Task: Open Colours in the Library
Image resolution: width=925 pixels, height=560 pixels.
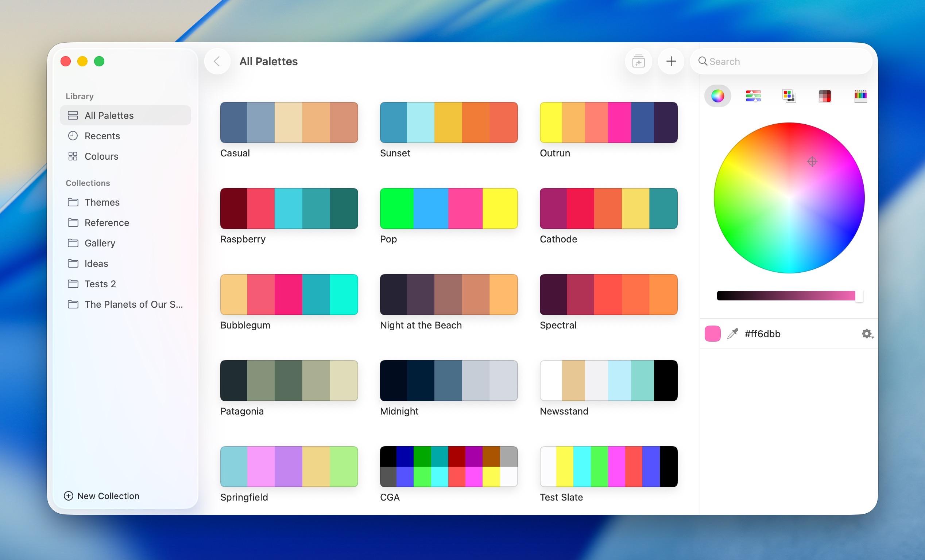Action: [125, 156]
